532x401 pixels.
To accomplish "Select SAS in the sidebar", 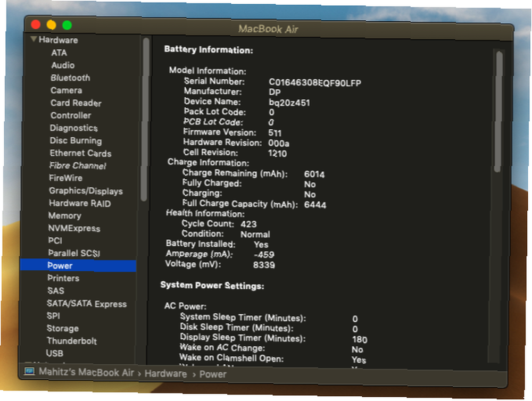I will (x=56, y=291).
